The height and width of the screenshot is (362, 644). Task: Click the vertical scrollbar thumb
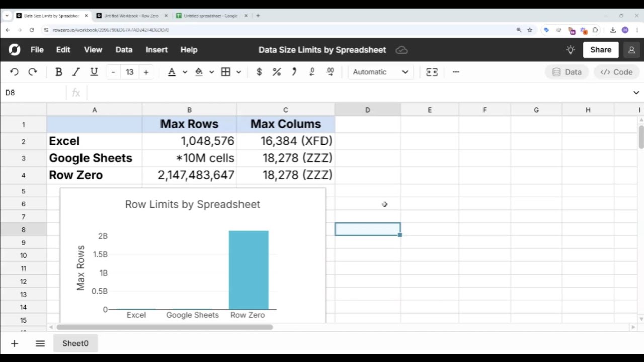coord(641,137)
